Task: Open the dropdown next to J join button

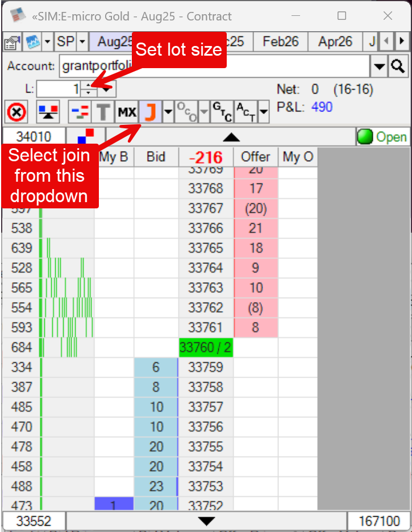Action: click(x=168, y=112)
